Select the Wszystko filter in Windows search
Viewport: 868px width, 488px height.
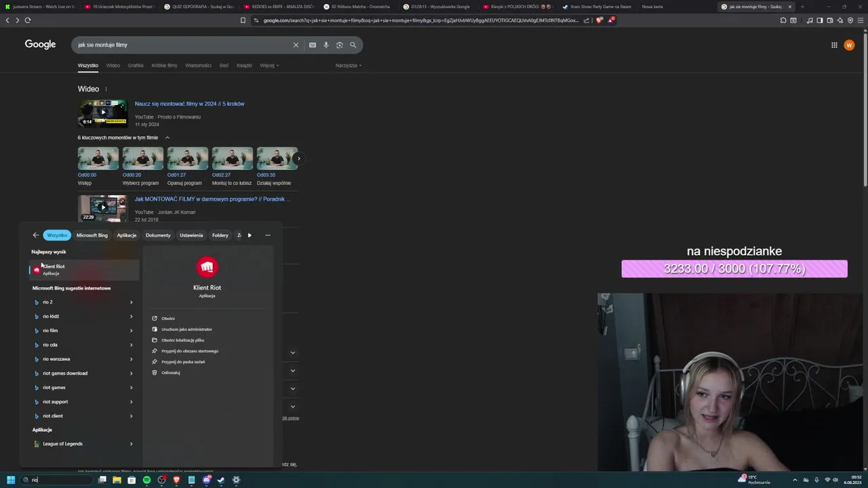coord(57,235)
